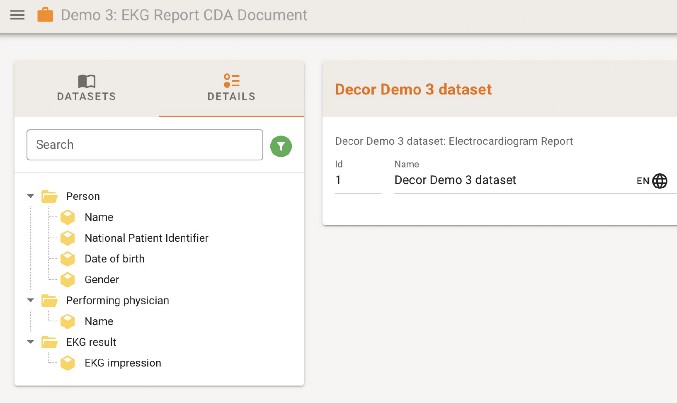Click the green filter icon beside search
This screenshot has height=403, width=677.
(x=282, y=146)
